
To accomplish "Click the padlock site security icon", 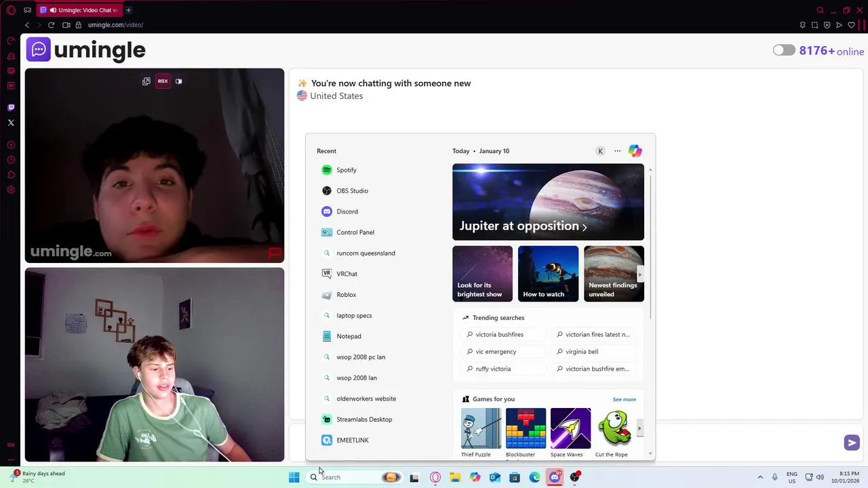I will click(x=78, y=25).
